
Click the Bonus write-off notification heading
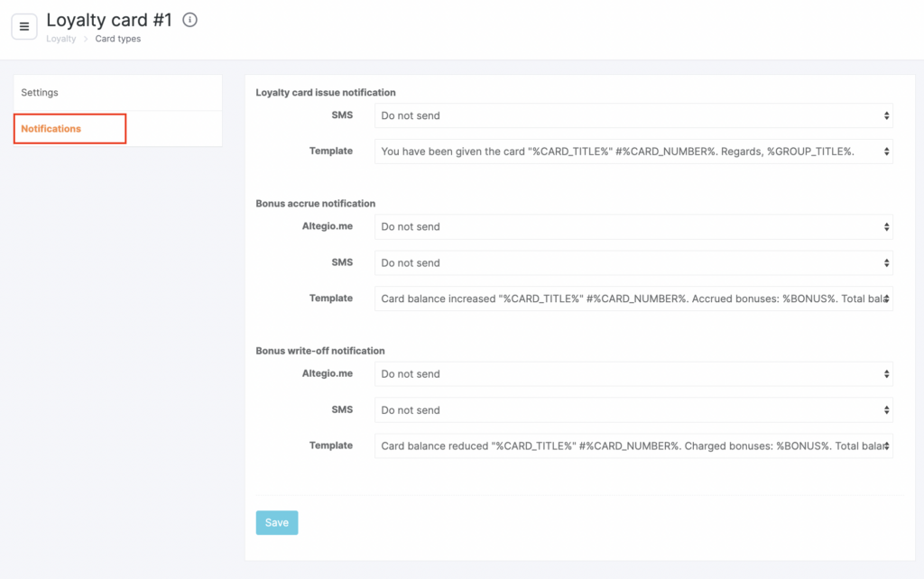pyautogui.click(x=320, y=350)
